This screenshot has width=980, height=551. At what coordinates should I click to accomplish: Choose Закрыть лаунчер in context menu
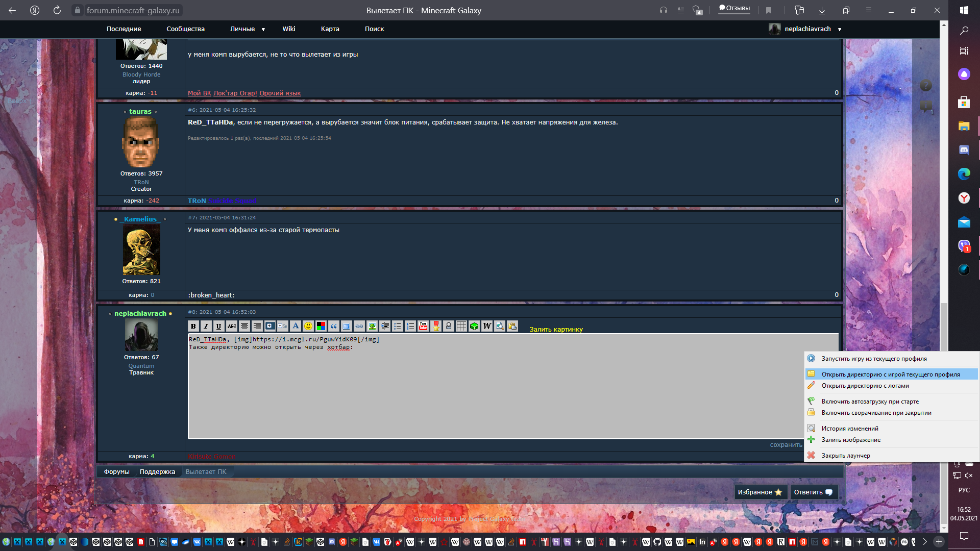[x=892, y=456]
